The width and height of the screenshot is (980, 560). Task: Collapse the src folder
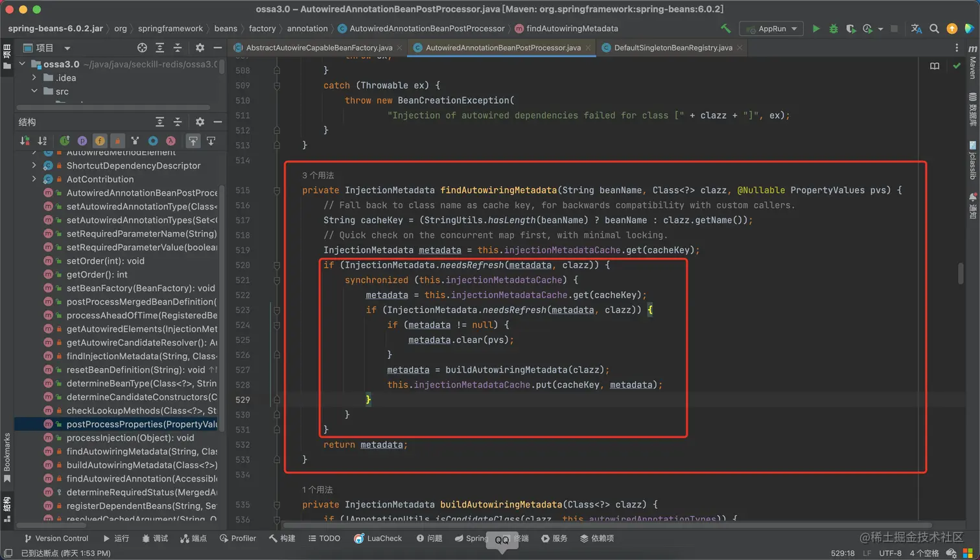[34, 91]
